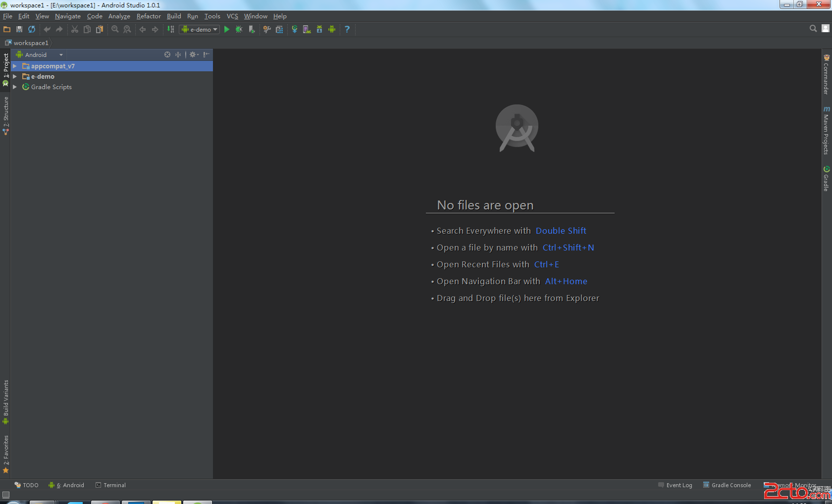Open the Event Log button

tap(675, 485)
